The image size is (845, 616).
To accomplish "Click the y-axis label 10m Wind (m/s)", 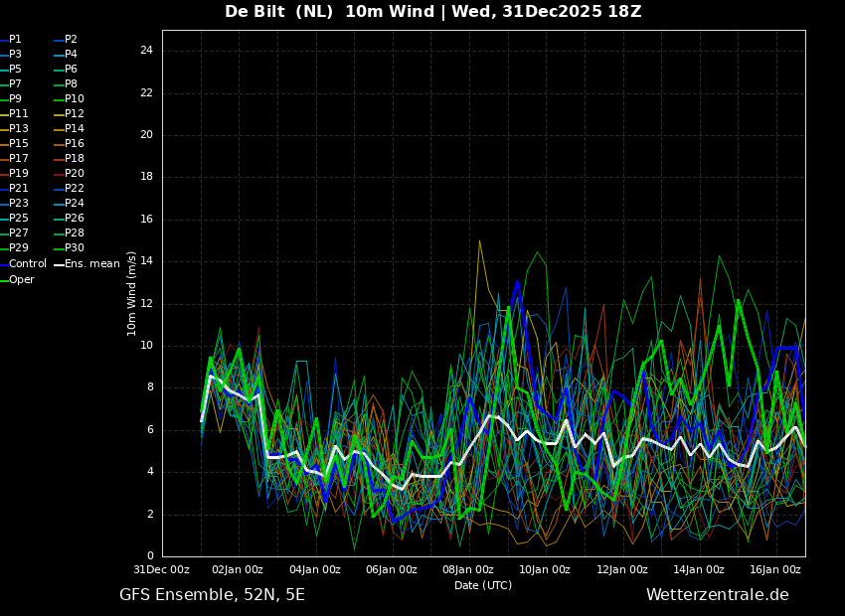I will (x=131, y=293).
